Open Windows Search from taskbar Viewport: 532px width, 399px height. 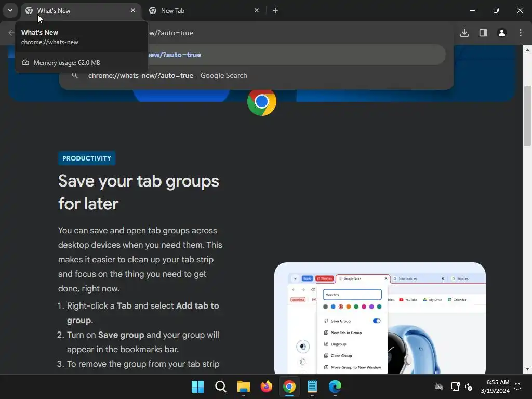[220, 387]
